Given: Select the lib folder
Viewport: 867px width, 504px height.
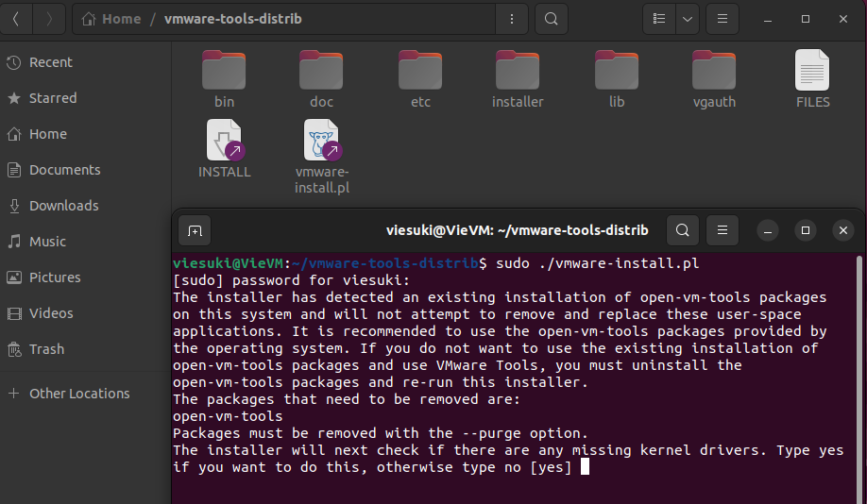Looking at the screenshot, I should (617, 78).
